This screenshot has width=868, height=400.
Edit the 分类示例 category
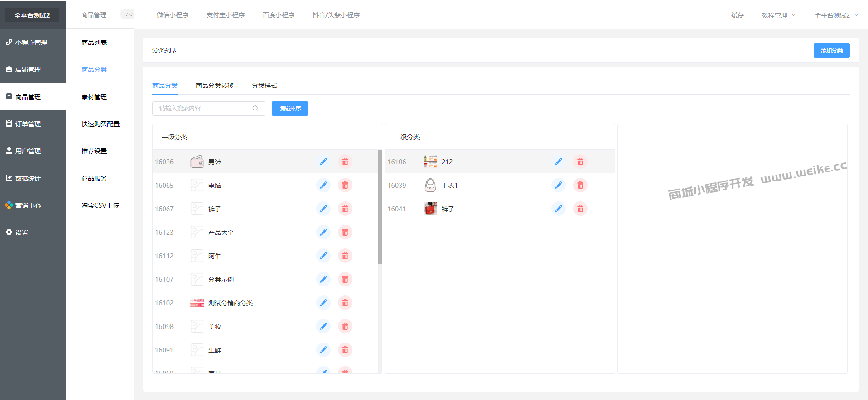point(323,279)
